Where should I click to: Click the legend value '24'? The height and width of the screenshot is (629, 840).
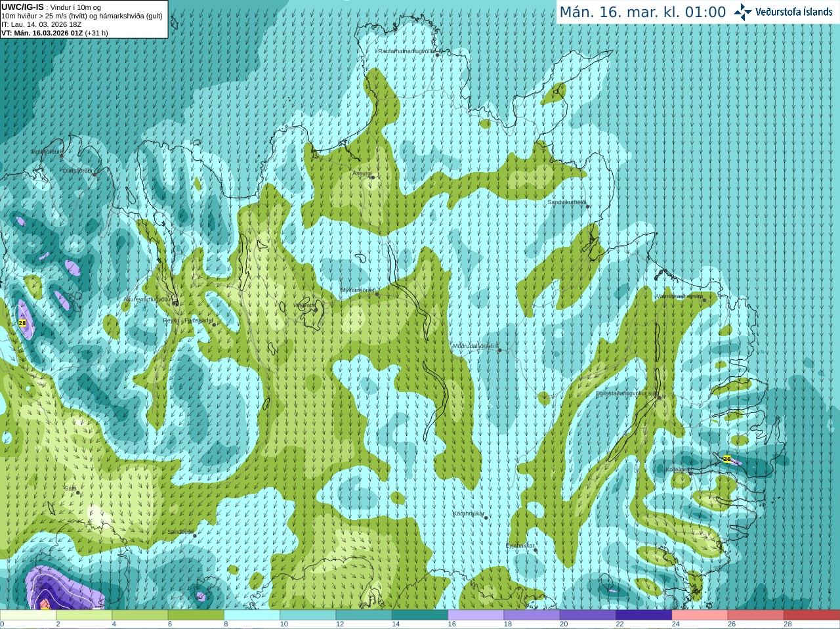tap(676, 624)
